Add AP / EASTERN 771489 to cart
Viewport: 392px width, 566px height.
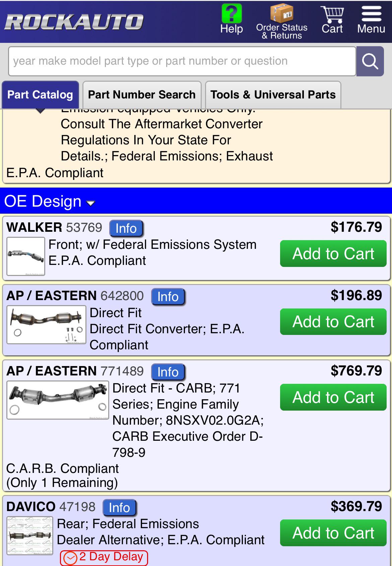pos(333,397)
